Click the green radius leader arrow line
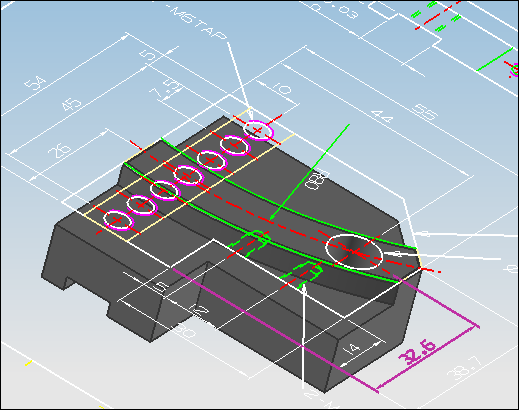 pos(309,172)
